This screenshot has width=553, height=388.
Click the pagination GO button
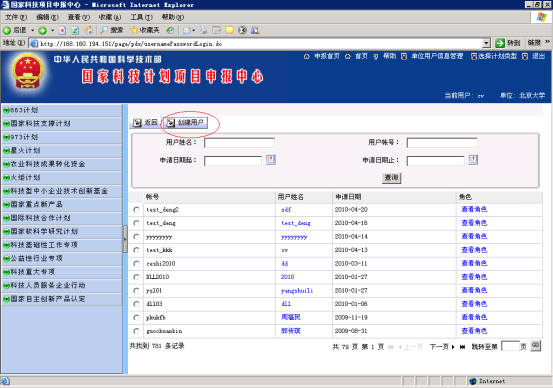[x=535, y=346]
